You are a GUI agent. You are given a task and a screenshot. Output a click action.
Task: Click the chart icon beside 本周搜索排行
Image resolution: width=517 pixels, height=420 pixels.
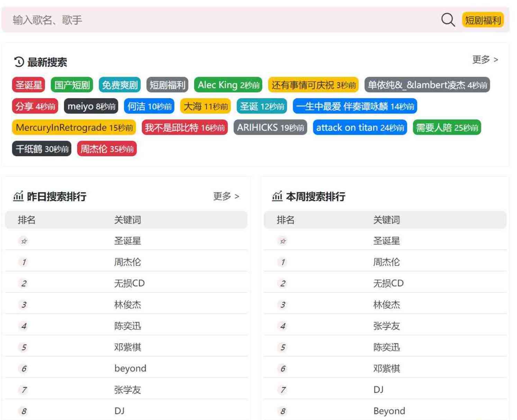pos(277,196)
